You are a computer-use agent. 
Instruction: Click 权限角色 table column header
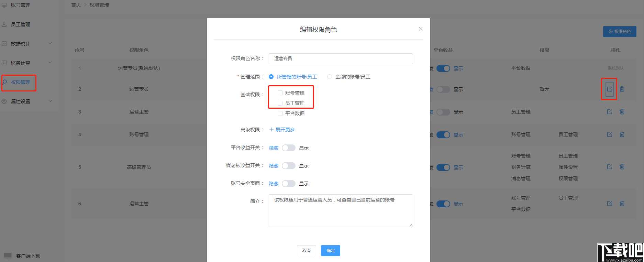click(139, 50)
